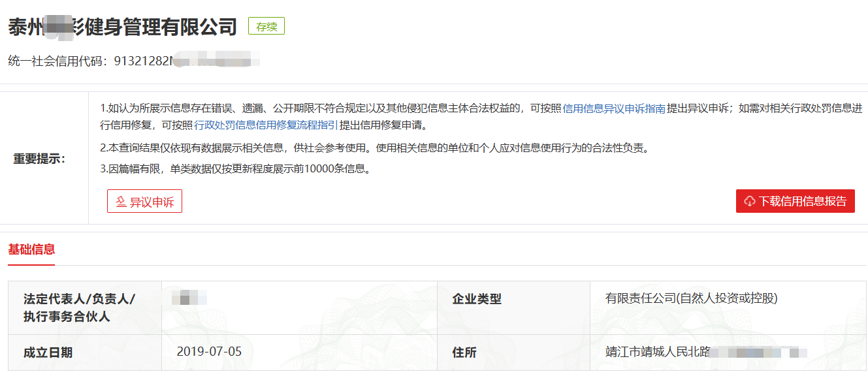Click the 存续 status badge
The image size is (868, 376).
266,27
